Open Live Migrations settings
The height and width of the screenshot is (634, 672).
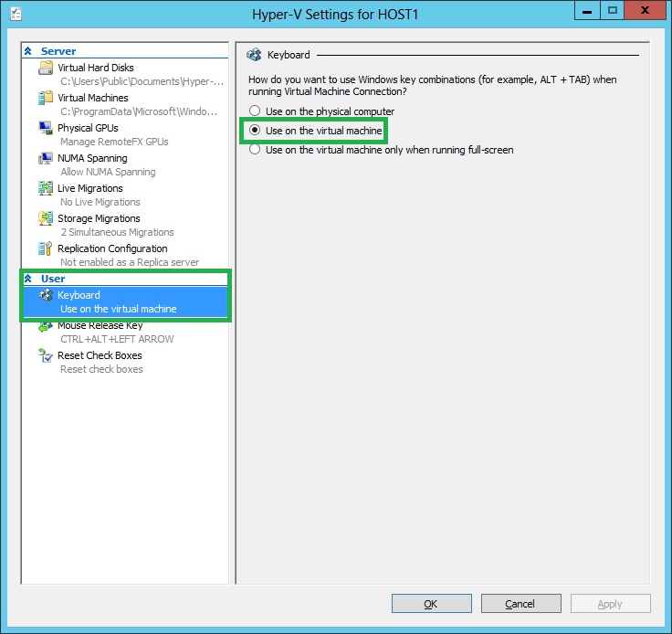point(90,188)
